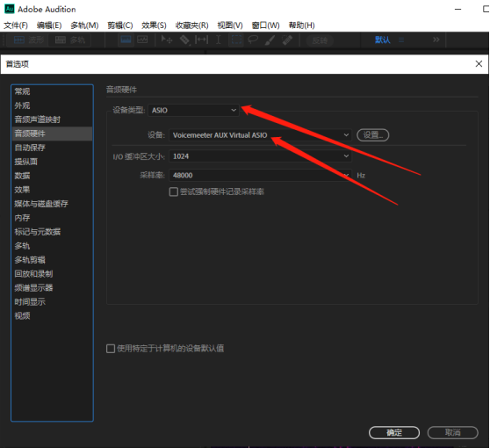This screenshot has width=490, height=448.
Task: Close the 首选项 dialog
Action: 479,64
